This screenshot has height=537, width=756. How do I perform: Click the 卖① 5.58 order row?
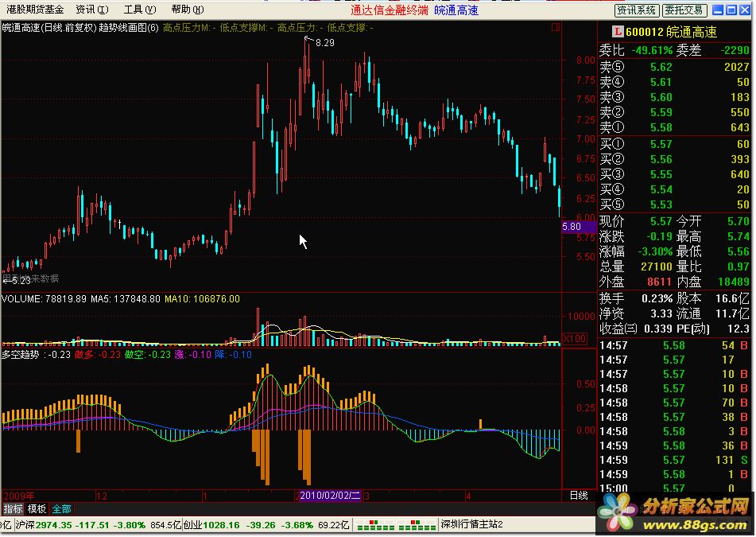[675, 127]
